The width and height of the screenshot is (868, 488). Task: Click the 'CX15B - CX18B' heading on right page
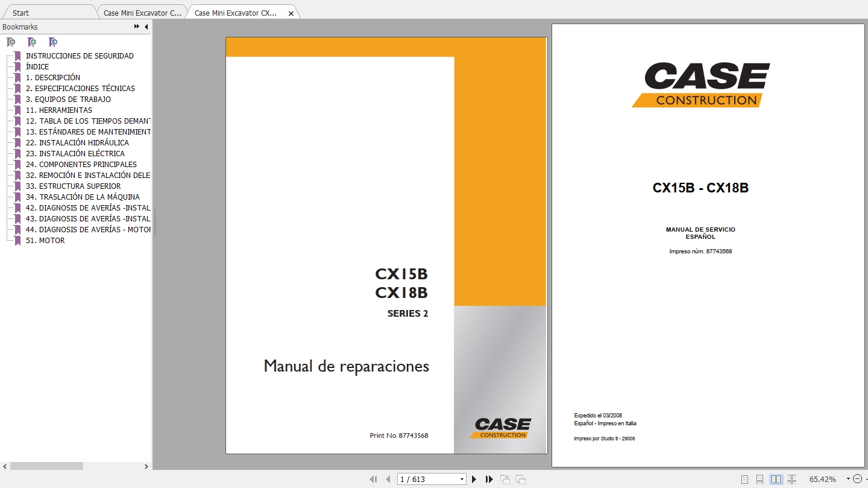pos(700,188)
